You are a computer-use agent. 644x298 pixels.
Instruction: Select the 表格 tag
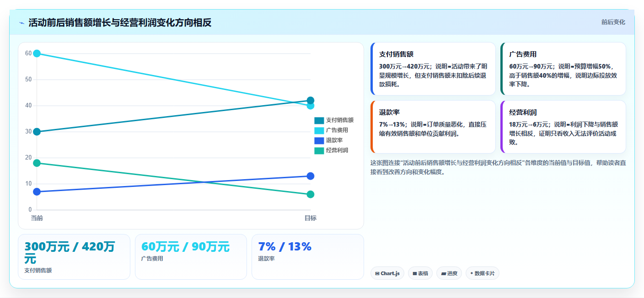pos(420,273)
